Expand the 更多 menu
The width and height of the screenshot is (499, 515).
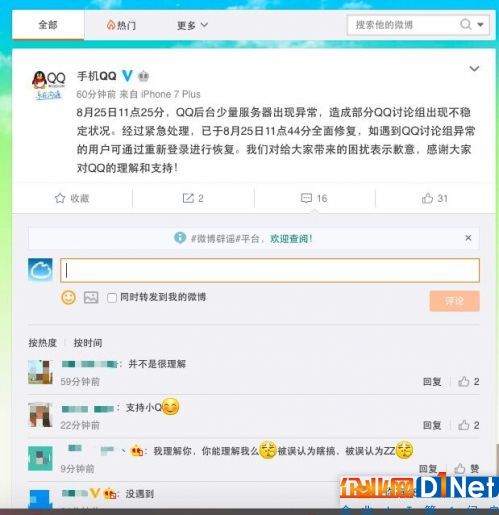192,25
